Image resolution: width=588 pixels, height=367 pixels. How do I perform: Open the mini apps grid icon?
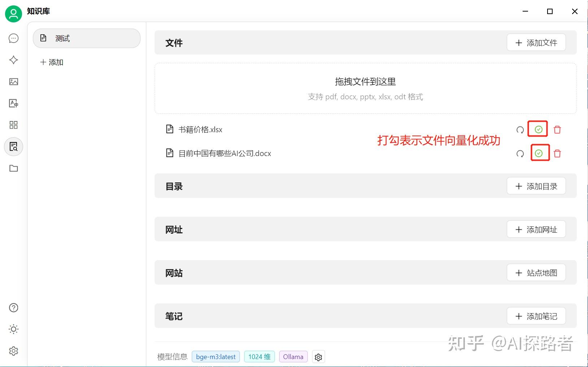pos(14,125)
